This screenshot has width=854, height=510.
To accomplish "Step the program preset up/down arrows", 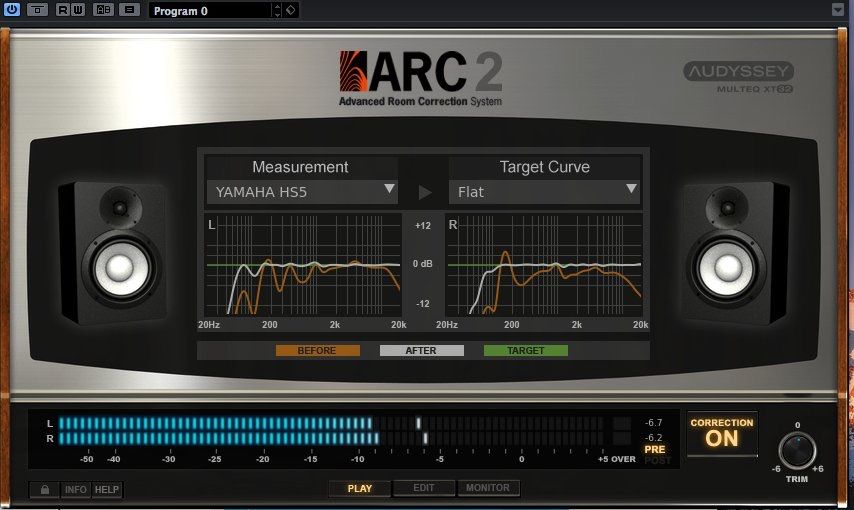I will pos(277,10).
